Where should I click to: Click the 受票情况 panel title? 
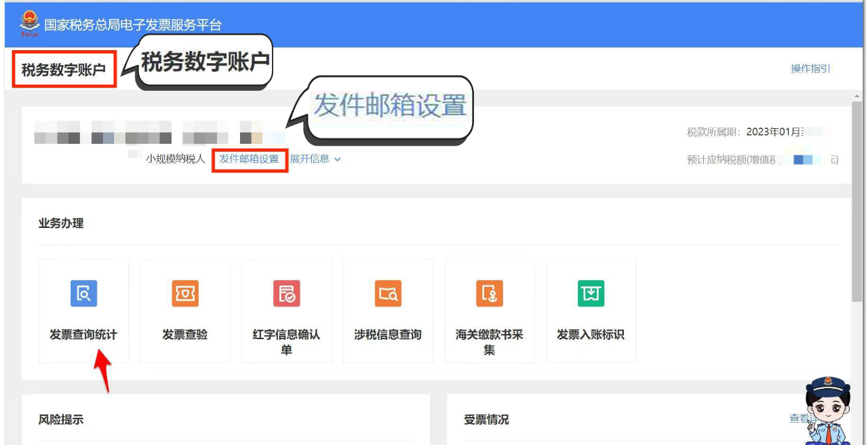click(x=486, y=420)
